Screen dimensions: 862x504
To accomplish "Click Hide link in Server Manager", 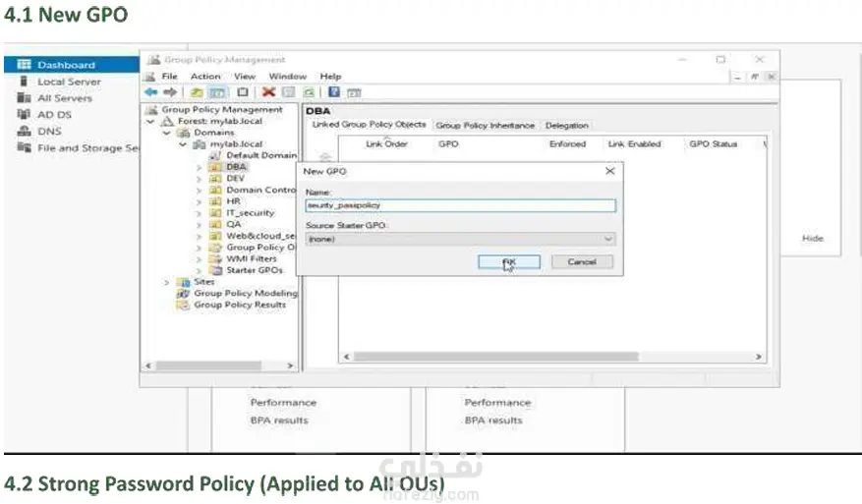I will click(813, 238).
